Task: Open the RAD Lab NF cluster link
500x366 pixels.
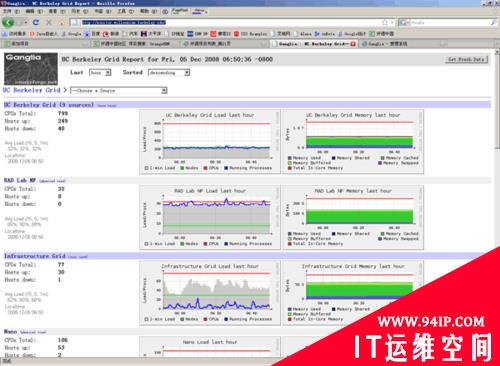Action: point(20,180)
